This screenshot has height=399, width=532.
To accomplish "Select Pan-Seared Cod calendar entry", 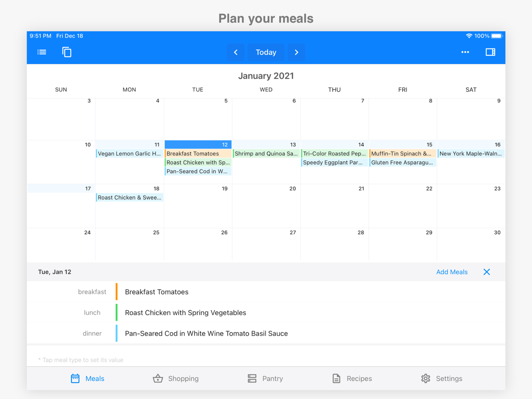I will 198,172.
